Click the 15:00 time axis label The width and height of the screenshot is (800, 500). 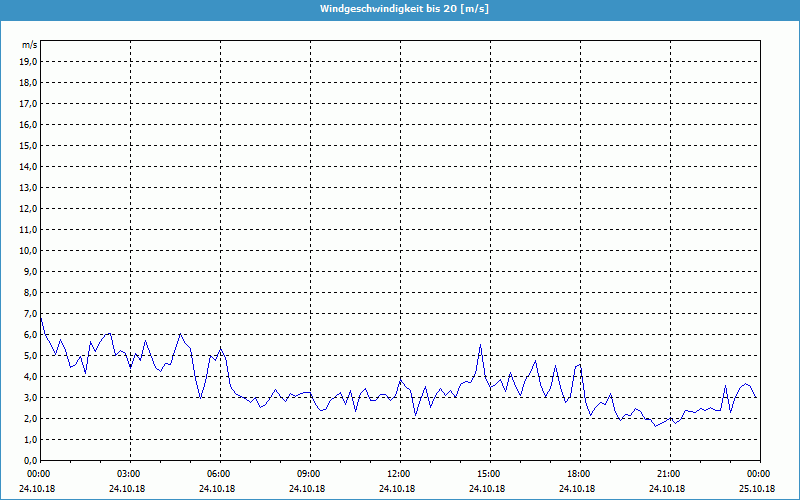[489, 474]
